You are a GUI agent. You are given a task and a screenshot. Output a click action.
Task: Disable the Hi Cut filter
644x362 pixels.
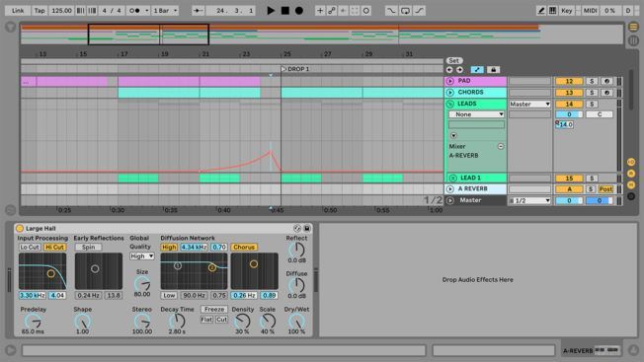pyautogui.click(x=54, y=248)
